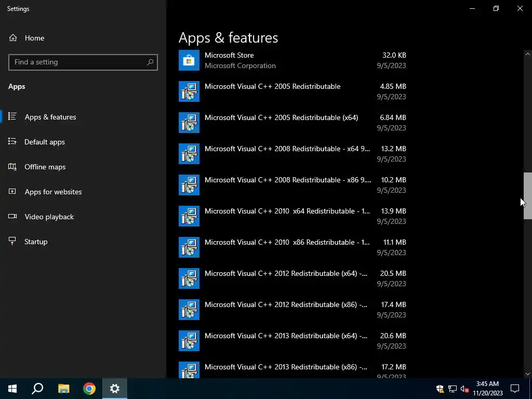Click the Find a setting search box
The image size is (532, 399).
[x=83, y=62]
